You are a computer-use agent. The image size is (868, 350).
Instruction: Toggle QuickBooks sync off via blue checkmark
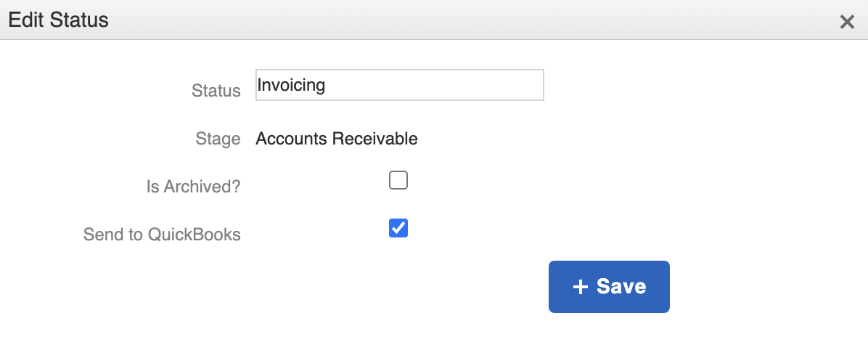pos(398,228)
